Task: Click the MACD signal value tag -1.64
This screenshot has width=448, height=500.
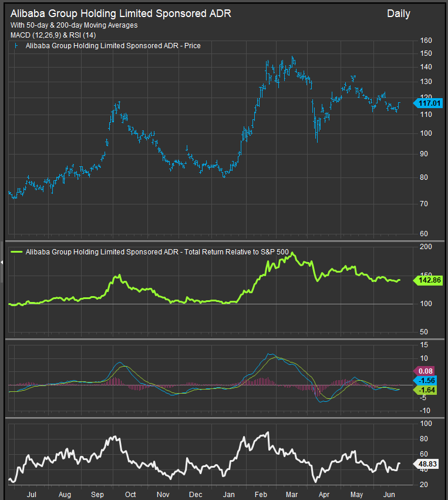Action: 425,390
